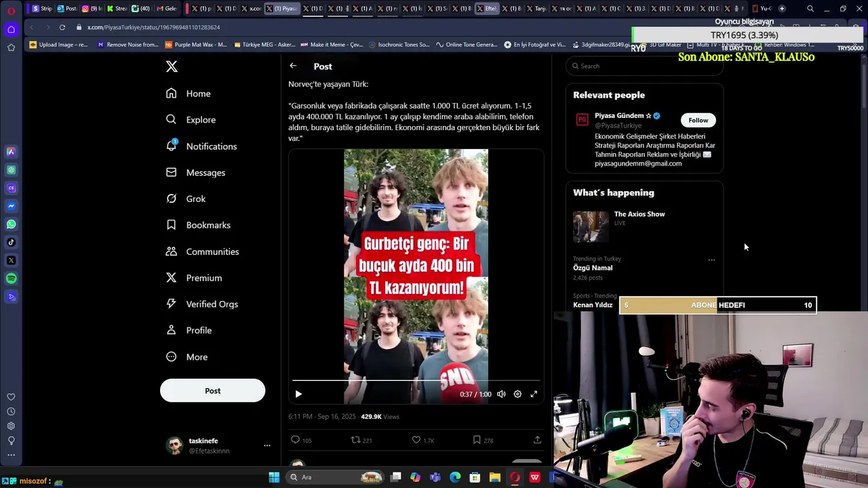
Task: Open Messenger in the Opera sidebar
Action: 11,206
